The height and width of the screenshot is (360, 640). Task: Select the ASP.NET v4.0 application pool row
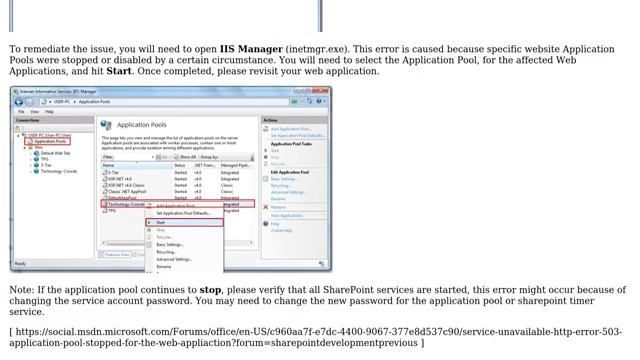pos(178,179)
